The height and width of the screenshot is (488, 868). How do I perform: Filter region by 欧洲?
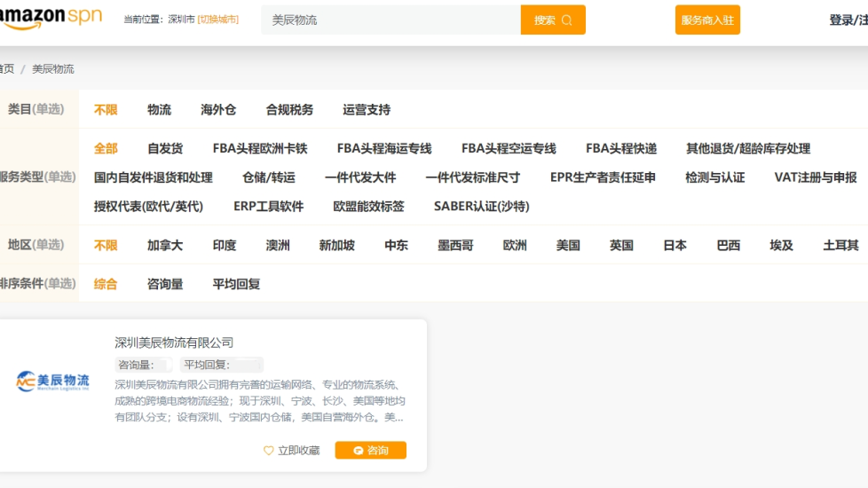click(515, 245)
